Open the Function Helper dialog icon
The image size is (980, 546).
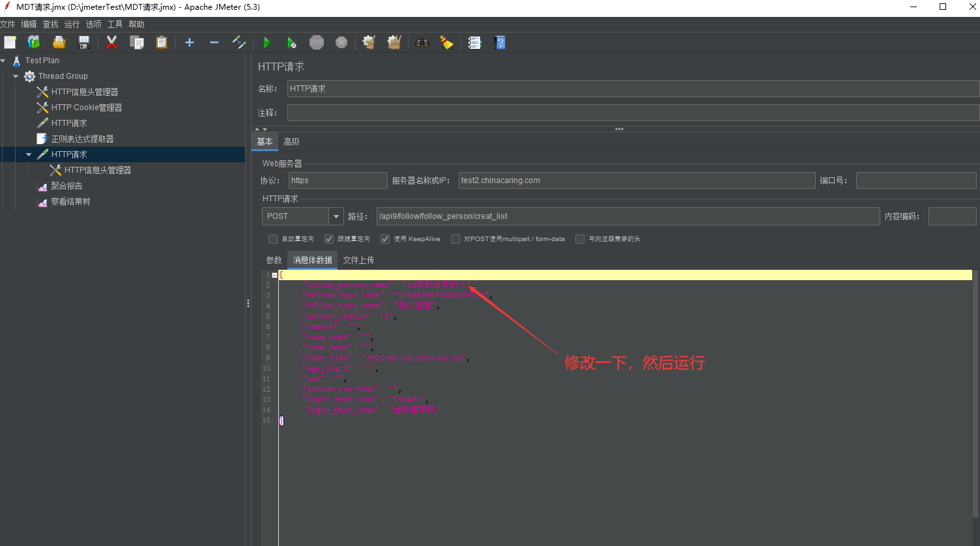[475, 42]
